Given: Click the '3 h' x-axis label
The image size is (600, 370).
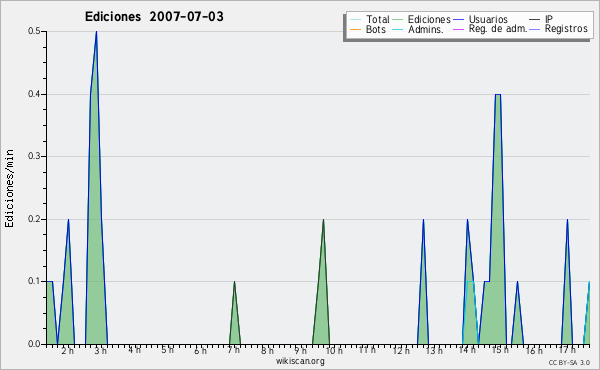Looking at the screenshot, I should tap(101, 350).
